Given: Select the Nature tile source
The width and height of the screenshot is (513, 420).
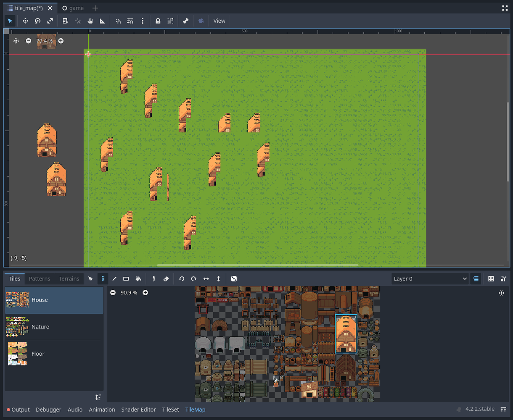Looking at the screenshot, I should coord(40,327).
